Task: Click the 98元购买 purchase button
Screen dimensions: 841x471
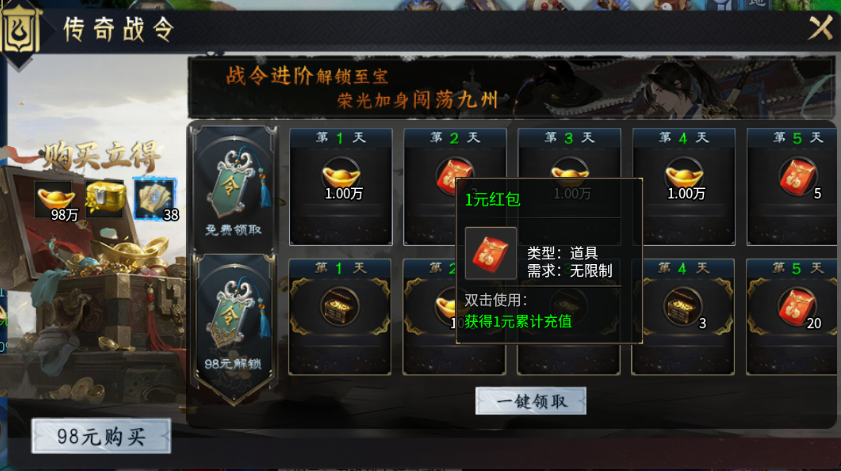Action: (x=101, y=436)
